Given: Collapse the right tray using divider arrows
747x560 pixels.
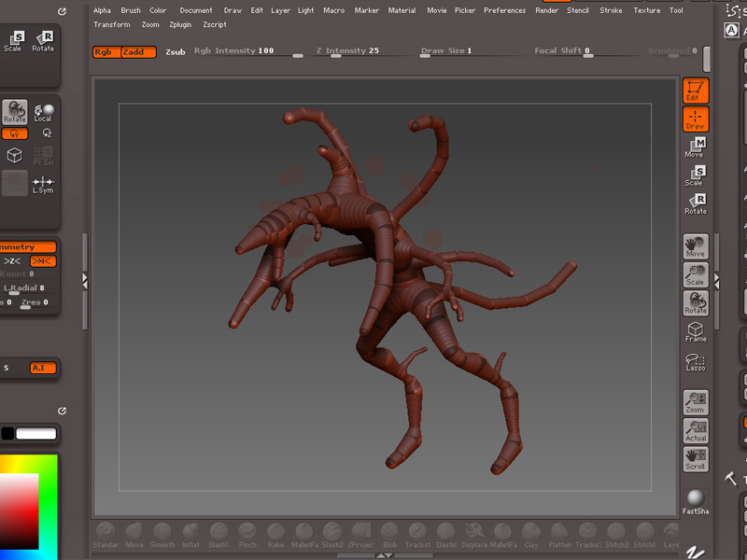Looking at the screenshot, I should click(716, 282).
